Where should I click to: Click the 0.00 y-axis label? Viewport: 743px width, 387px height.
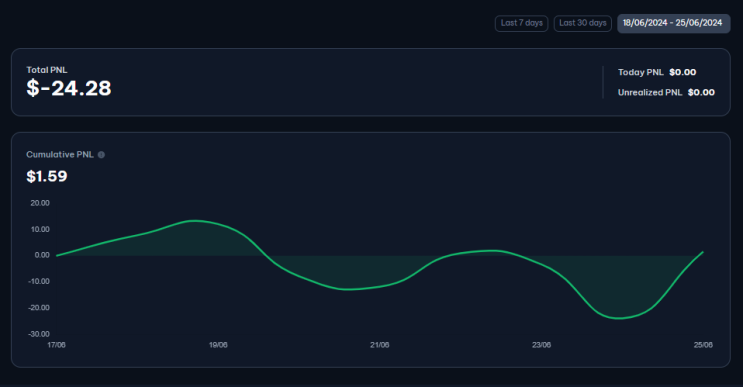pos(42,255)
